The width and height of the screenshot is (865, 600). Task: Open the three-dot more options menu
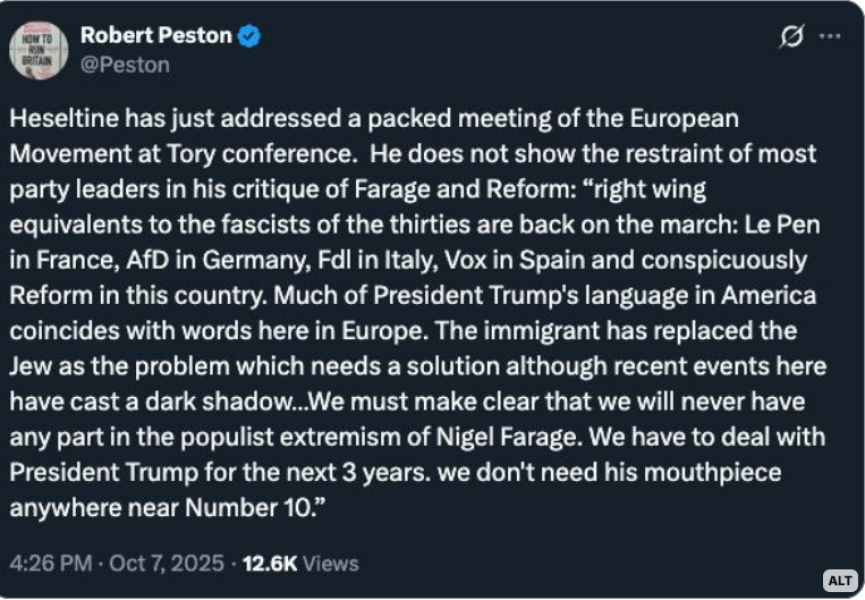point(830,37)
